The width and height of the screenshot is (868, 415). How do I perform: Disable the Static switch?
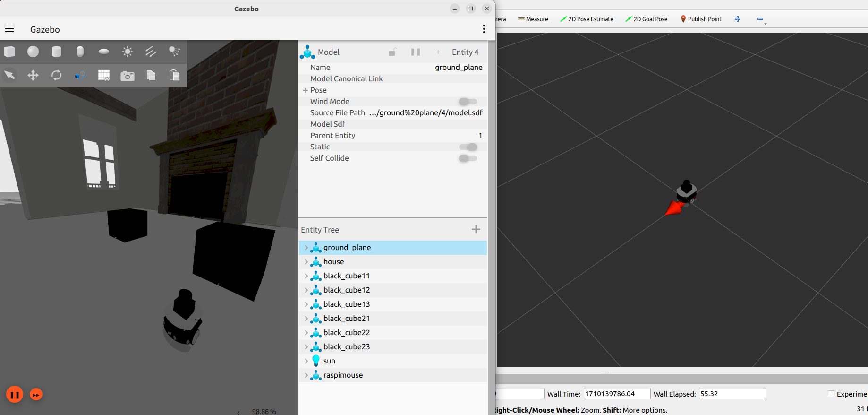(x=468, y=147)
